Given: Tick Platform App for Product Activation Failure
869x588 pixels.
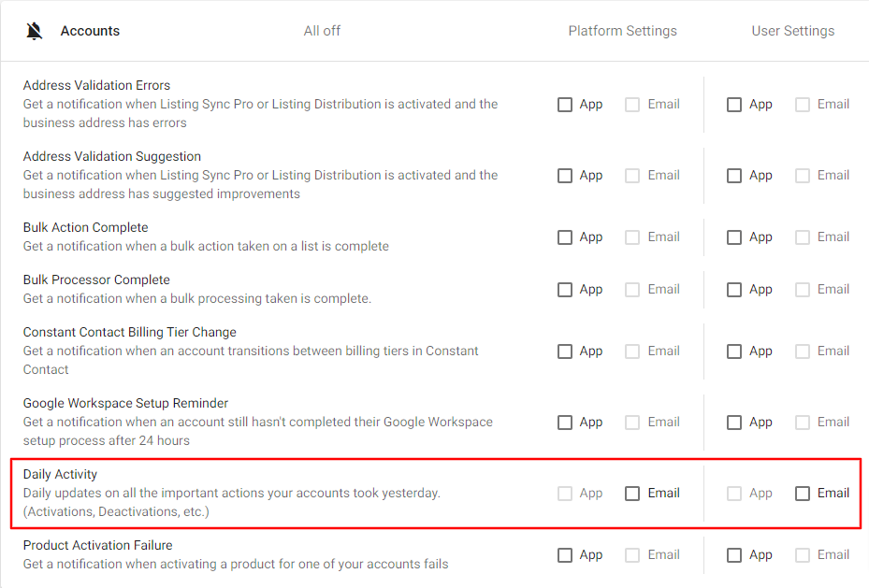Looking at the screenshot, I should (x=565, y=555).
